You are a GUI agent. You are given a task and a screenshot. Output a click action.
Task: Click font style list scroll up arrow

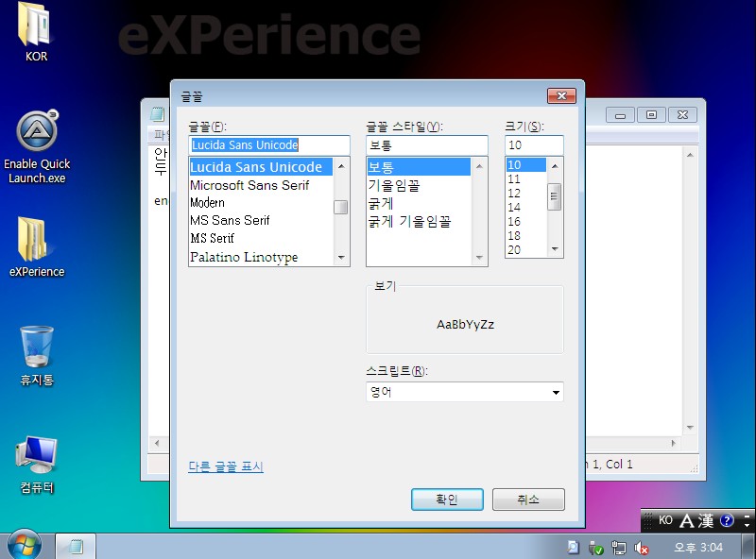coord(479,166)
